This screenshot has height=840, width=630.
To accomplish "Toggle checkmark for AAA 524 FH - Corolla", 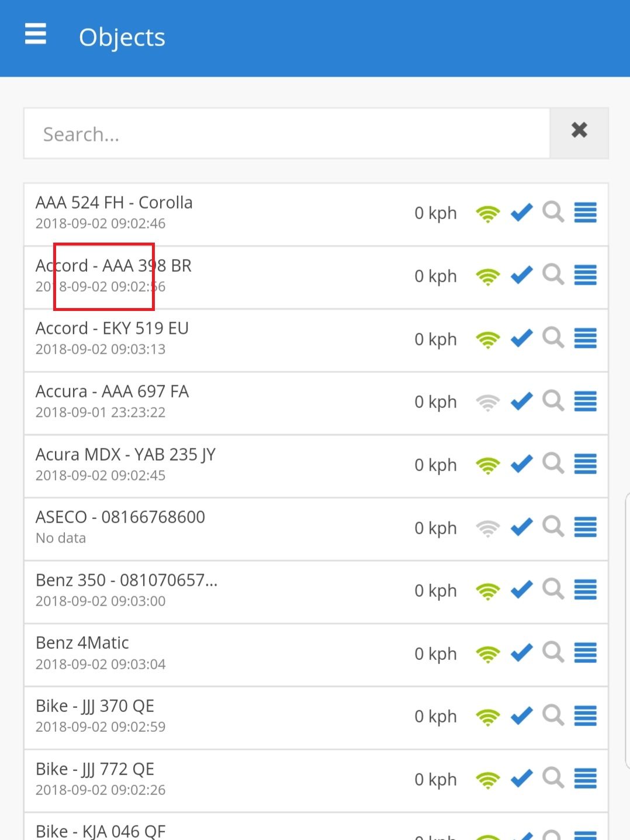I will [521, 213].
